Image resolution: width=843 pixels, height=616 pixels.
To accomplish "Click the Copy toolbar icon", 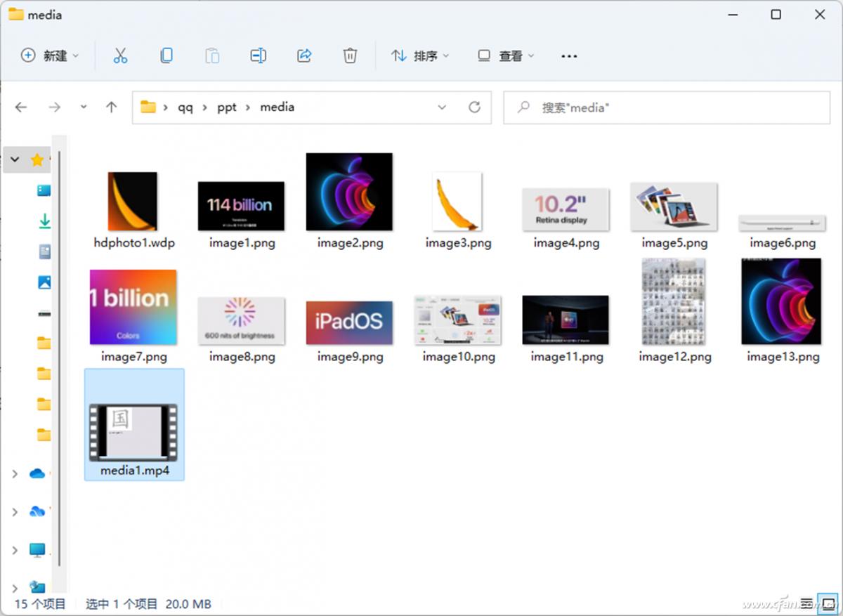I will click(166, 55).
